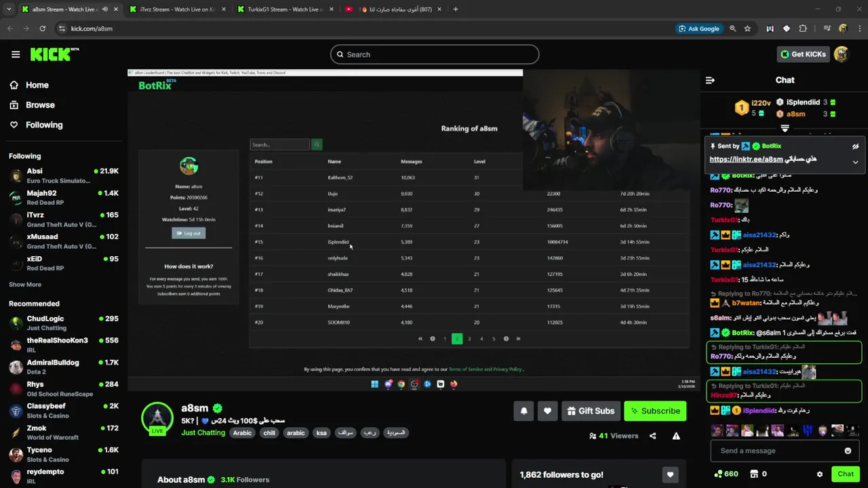
Task: Toggle stream notifications bell
Action: click(x=524, y=411)
